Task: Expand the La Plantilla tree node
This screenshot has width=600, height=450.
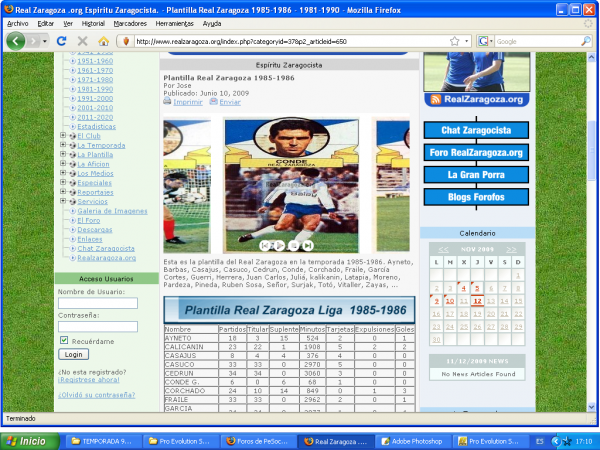Action: 63,154
